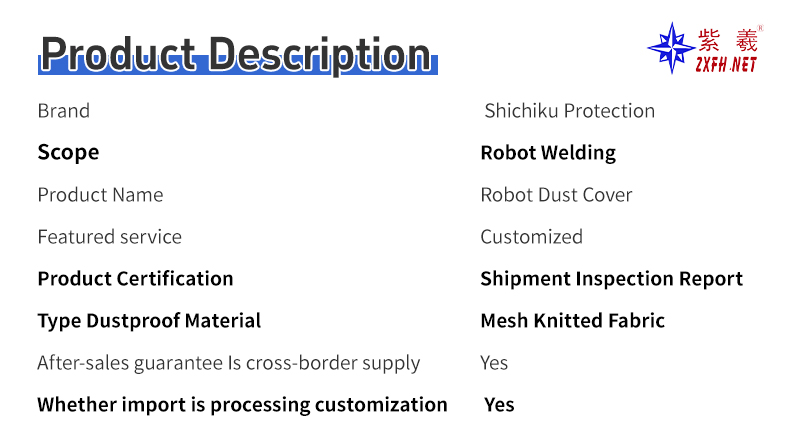Select the Shichiku Protection brand value
The image size is (790, 447).
point(569,111)
